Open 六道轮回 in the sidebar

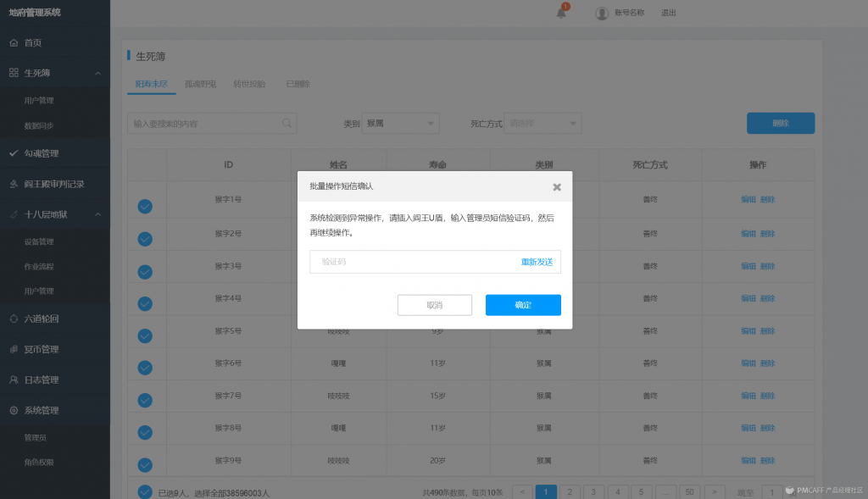[41, 319]
